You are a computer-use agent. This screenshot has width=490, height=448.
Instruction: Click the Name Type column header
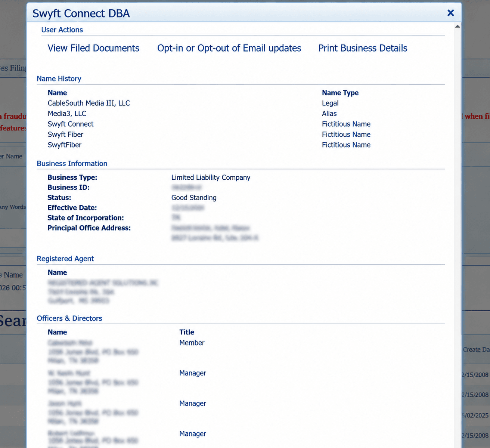(340, 93)
